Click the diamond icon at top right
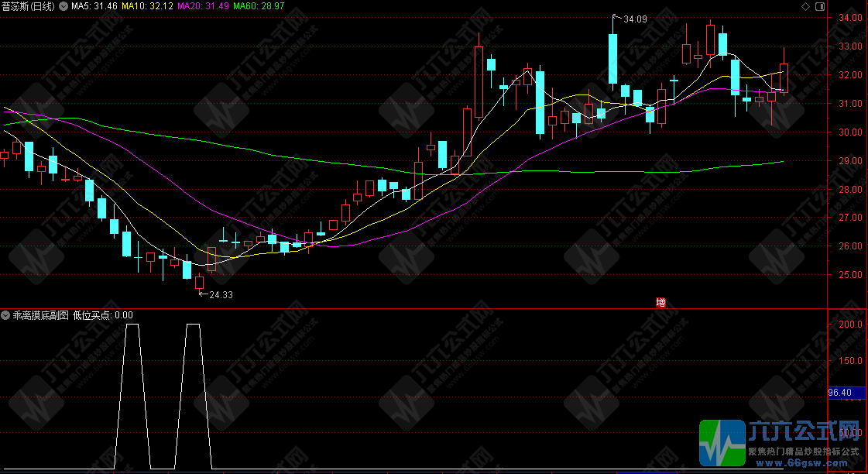868x474 pixels. pos(807,6)
